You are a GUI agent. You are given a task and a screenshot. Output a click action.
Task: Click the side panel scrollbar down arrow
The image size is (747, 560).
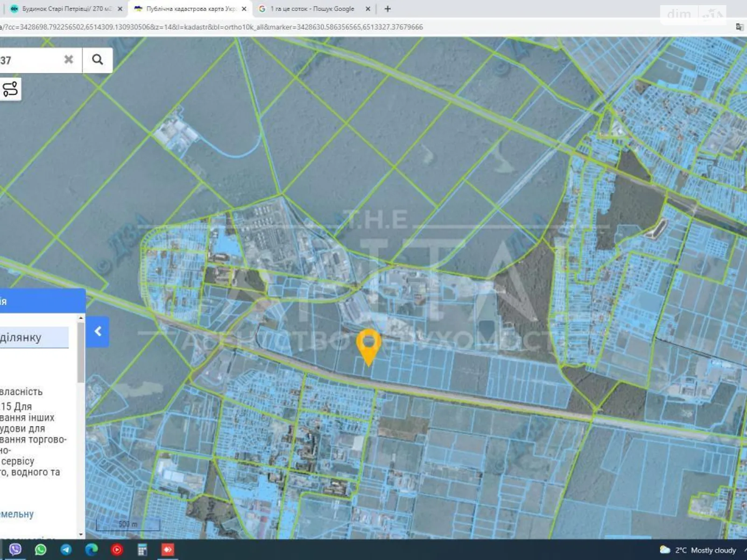click(81, 534)
